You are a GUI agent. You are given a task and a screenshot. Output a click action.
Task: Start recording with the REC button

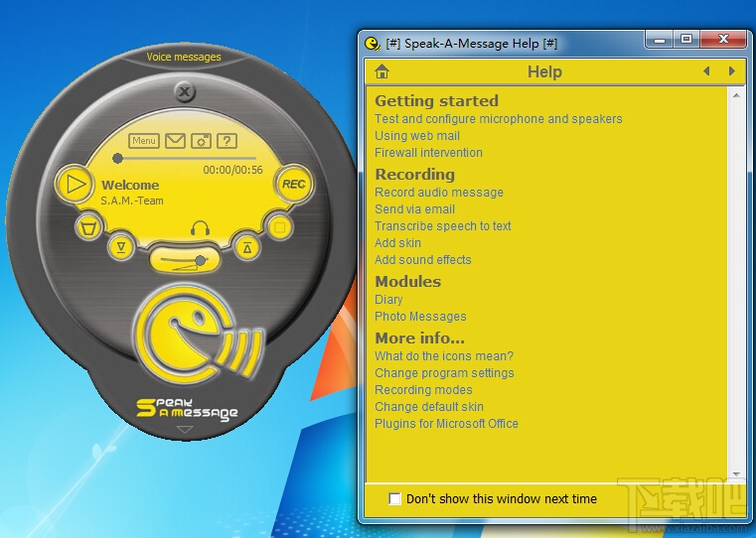coord(294,184)
